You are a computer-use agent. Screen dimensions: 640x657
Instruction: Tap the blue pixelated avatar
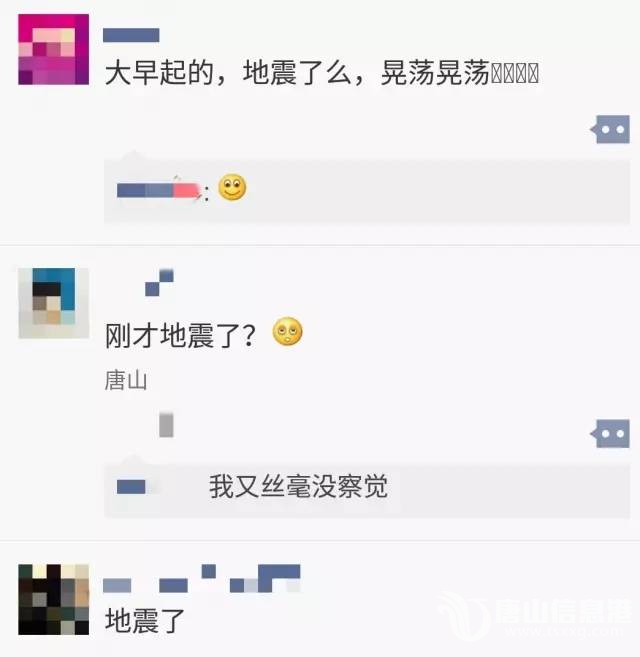(54, 303)
